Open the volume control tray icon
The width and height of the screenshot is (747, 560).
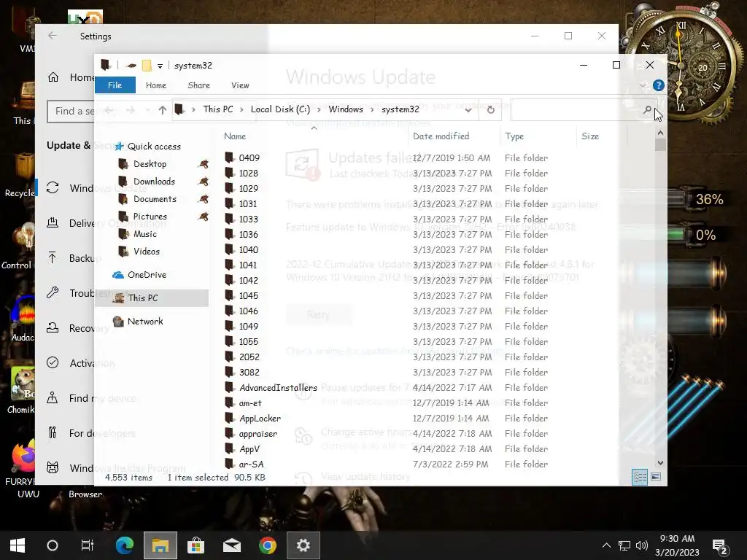[642, 545]
